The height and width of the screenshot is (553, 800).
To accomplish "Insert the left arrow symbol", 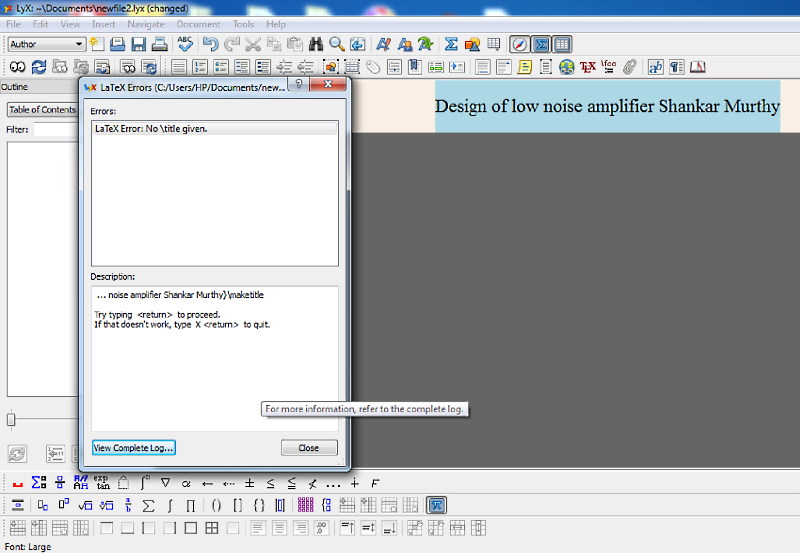I will pos(207,483).
